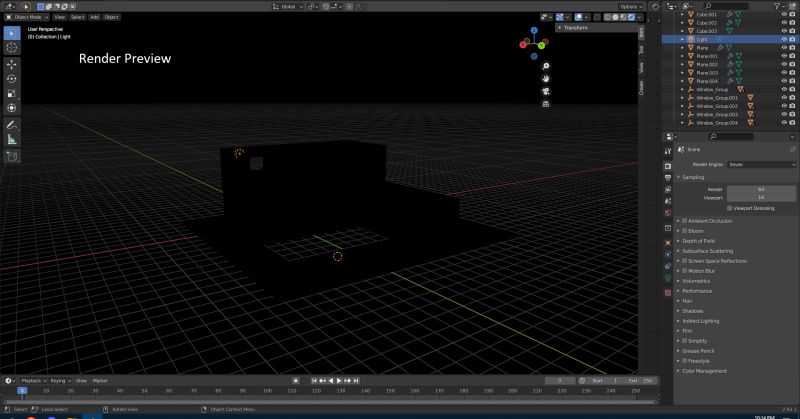
Task: Open the Render Engine dropdown
Action: click(761, 164)
